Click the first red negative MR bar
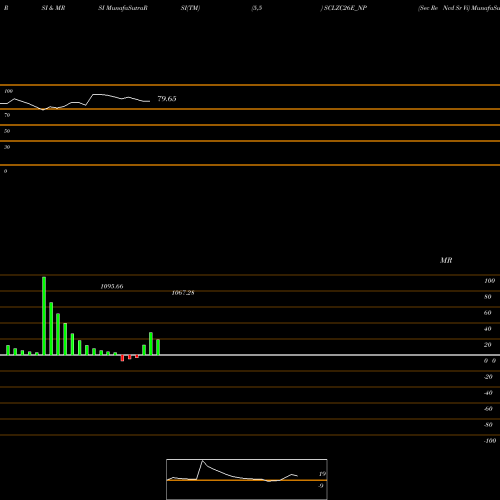500x500 pixels. [122, 358]
